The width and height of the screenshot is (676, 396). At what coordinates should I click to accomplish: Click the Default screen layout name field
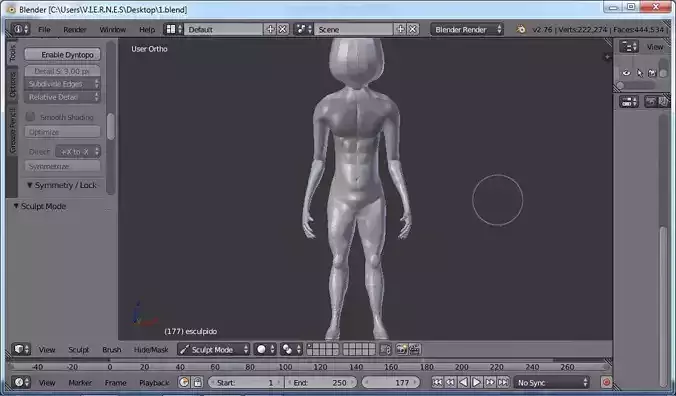pos(223,29)
